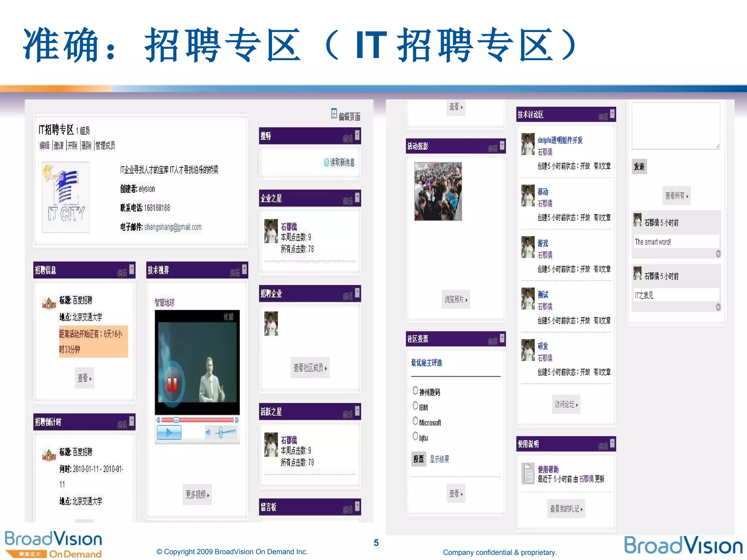Open the crowd photo in 活动掠影
The height and width of the screenshot is (560, 747).
pos(438,191)
